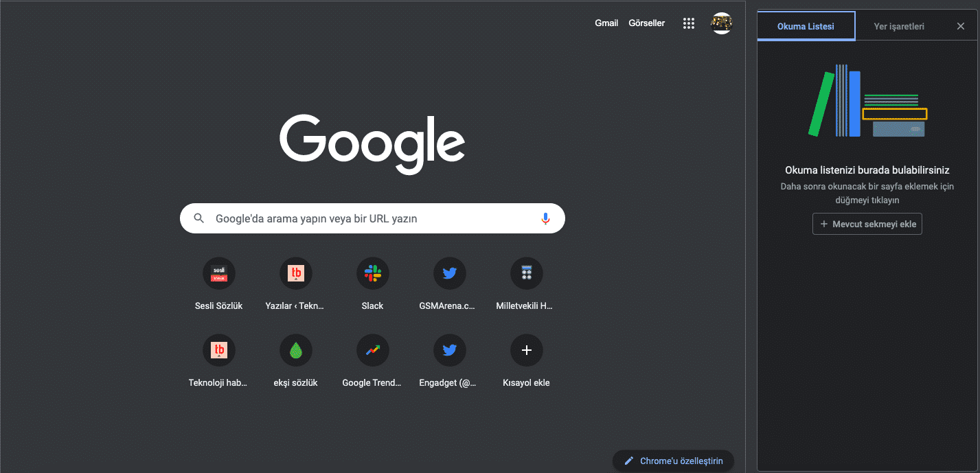Switch to the Yer işaretleri tab
Image resolution: width=980 pixels, height=473 pixels.
(x=899, y=26)
